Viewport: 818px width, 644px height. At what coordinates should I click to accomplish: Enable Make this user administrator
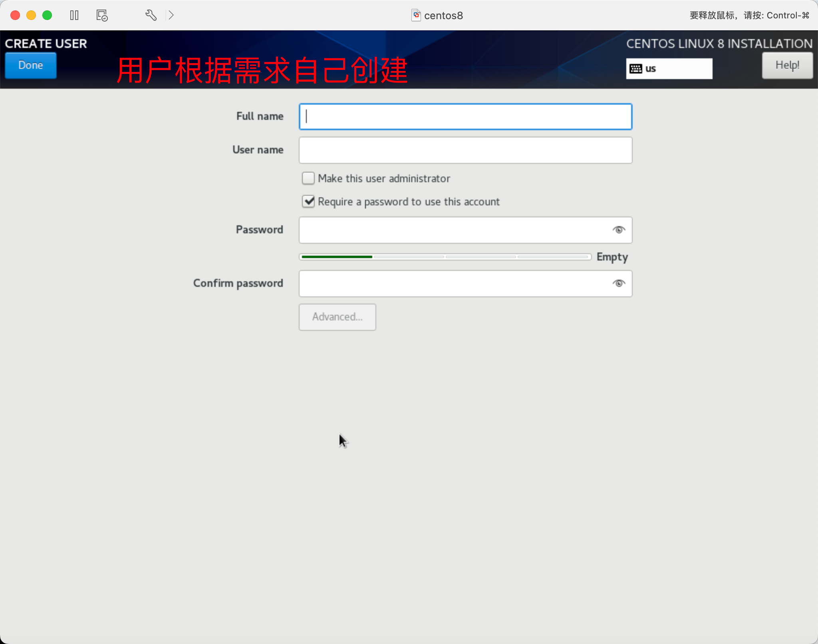pos(308,178)
